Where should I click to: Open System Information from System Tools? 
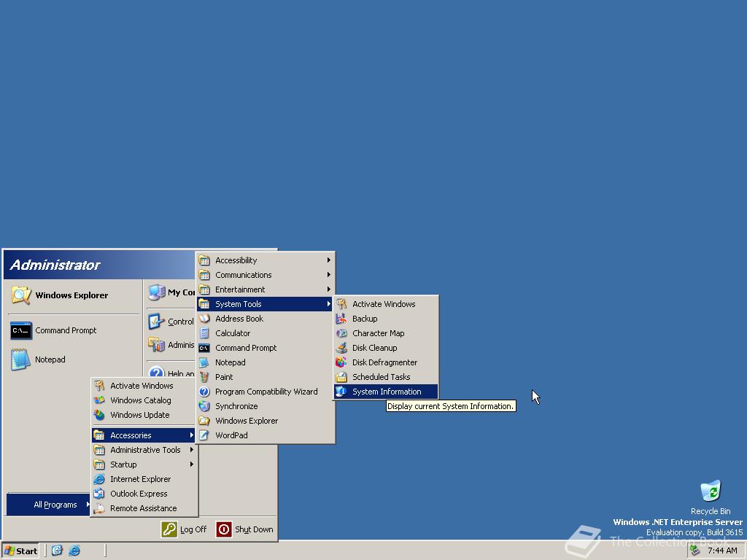[385, 392]
